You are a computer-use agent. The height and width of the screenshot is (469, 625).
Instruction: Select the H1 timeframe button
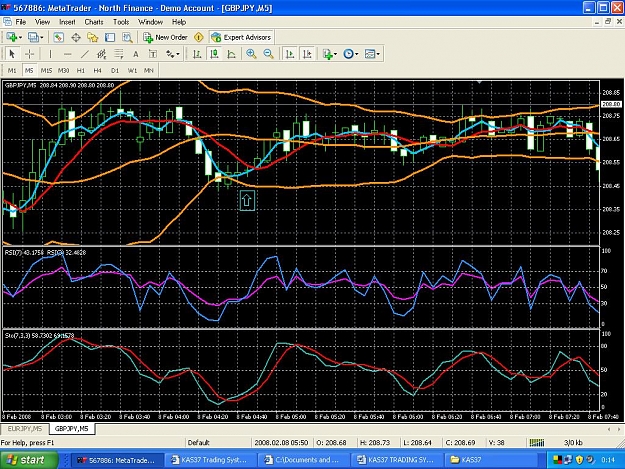coord(81,71)
